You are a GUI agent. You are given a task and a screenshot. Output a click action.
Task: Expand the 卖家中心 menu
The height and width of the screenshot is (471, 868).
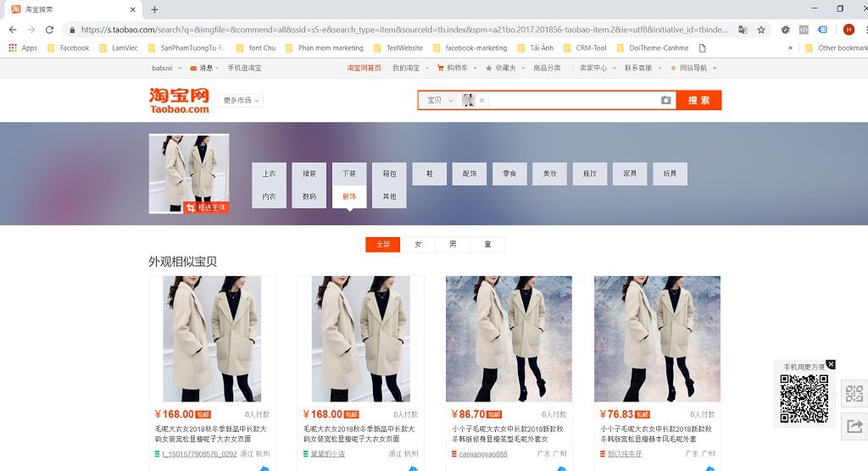point(598,68)
